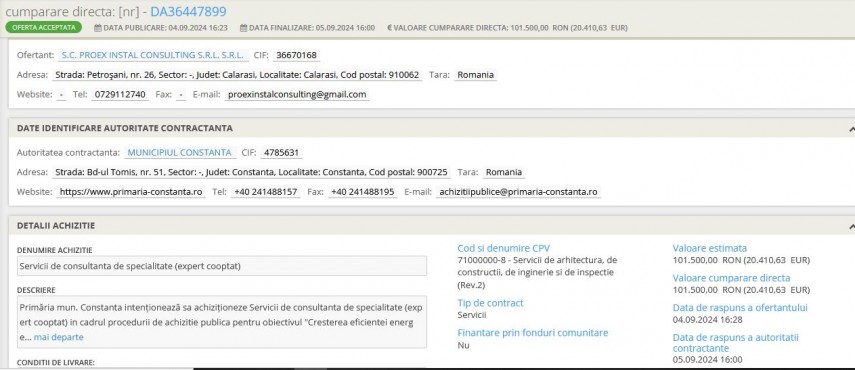Open MUNICIPIUL CONSTANTA authority link

click(179, 153)
